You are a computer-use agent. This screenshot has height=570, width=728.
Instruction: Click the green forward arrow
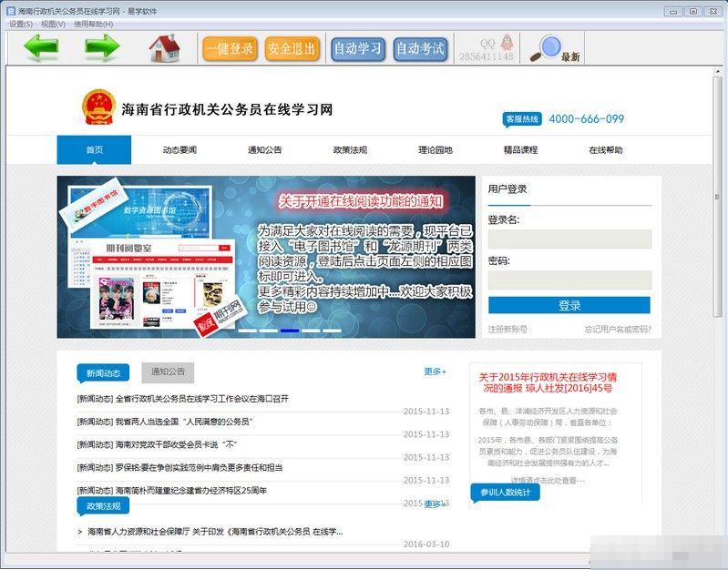tap(102, 47)
